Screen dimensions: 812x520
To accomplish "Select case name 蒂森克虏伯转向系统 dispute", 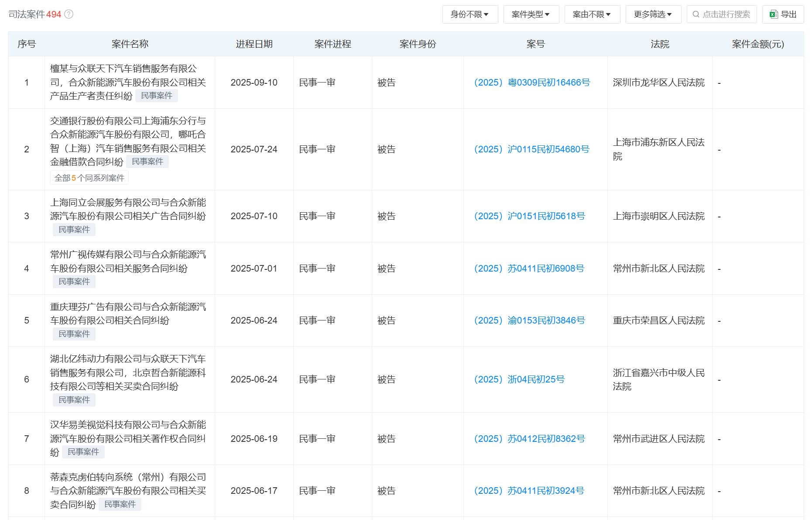I will pos(128,491).
